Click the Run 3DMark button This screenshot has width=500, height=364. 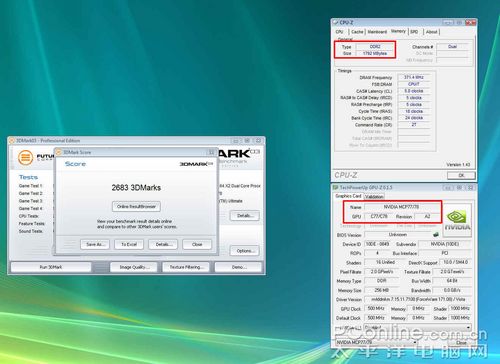click(51, 267)
